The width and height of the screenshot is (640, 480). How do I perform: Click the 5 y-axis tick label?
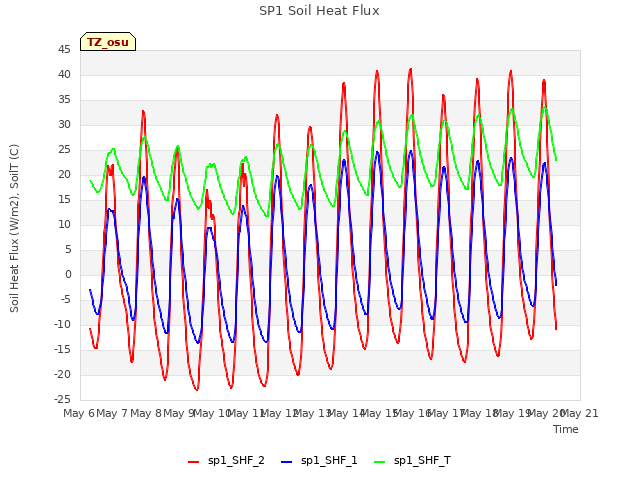[68, 249]
